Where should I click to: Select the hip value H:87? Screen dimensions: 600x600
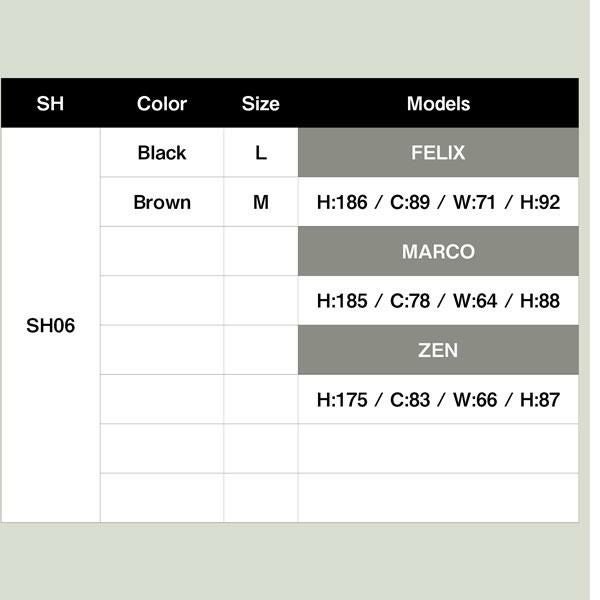540,400
